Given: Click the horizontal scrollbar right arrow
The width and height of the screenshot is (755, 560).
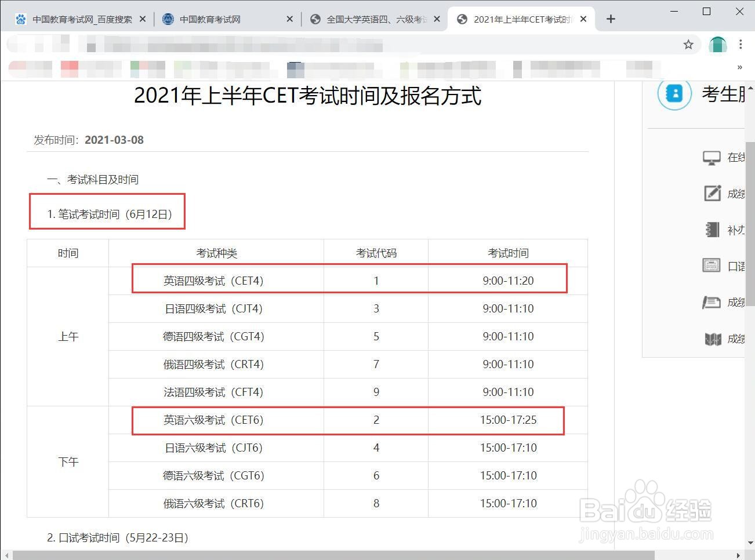Looking at the screenshot, I should point(738,555).
